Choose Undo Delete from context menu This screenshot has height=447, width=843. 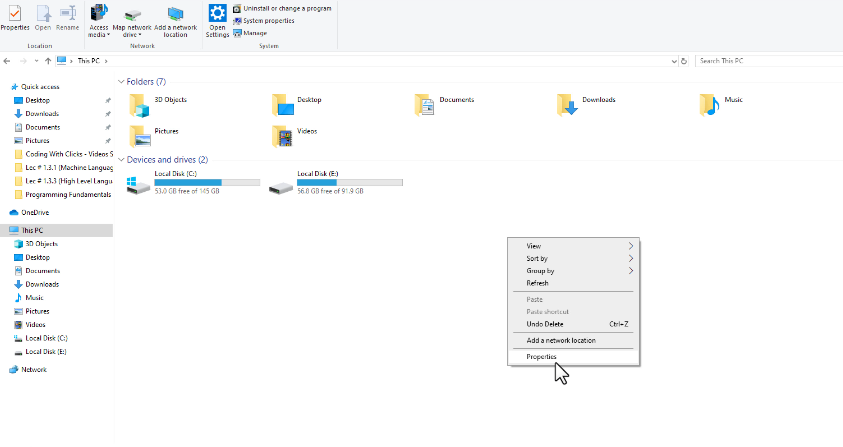[574, 324]
